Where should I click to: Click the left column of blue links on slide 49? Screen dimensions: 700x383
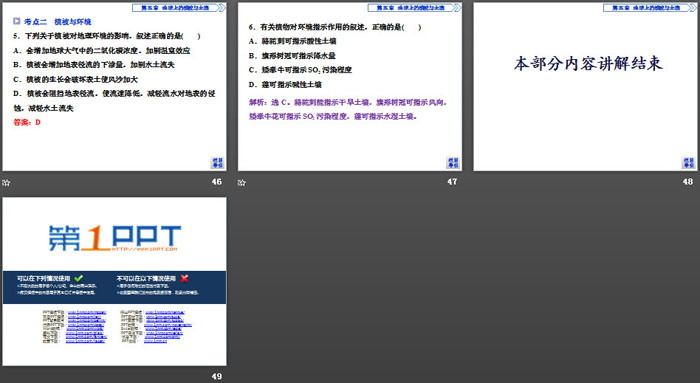[x=86, y=327]
